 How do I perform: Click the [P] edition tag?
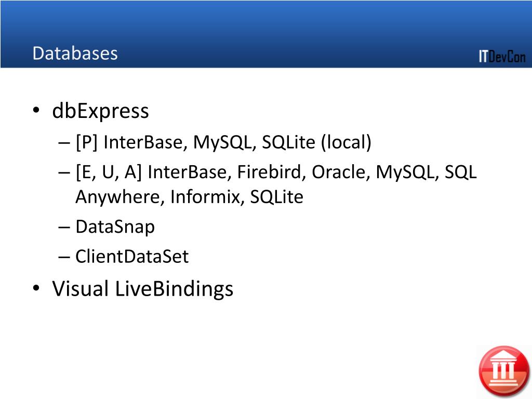(x=87, y=142)
